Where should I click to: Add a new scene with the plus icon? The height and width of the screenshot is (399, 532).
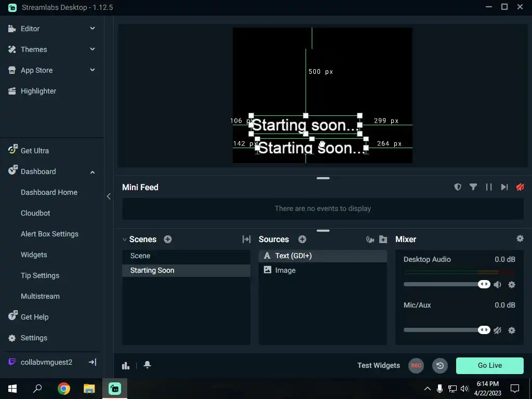pyautogui.click(x=168, y=239)
